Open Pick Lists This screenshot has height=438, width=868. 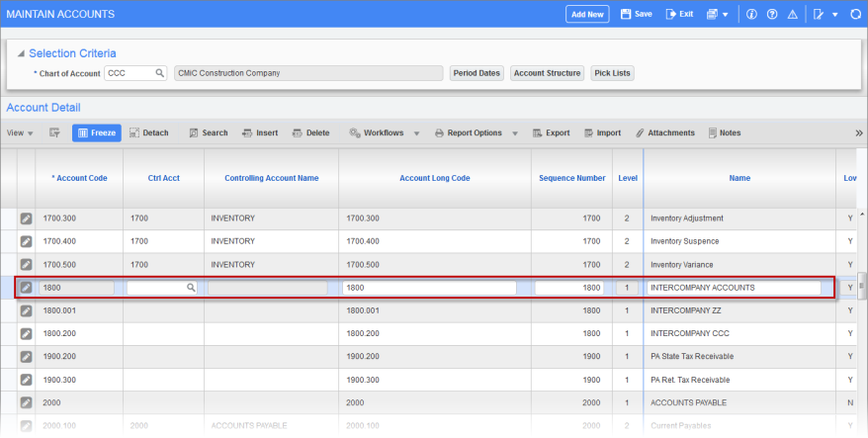612,73
